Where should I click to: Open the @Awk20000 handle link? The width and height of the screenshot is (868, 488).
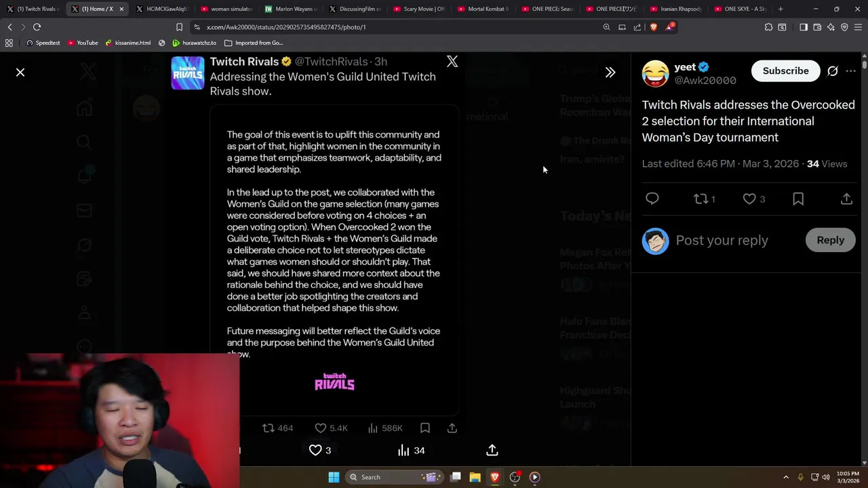[x=705, y=81]
